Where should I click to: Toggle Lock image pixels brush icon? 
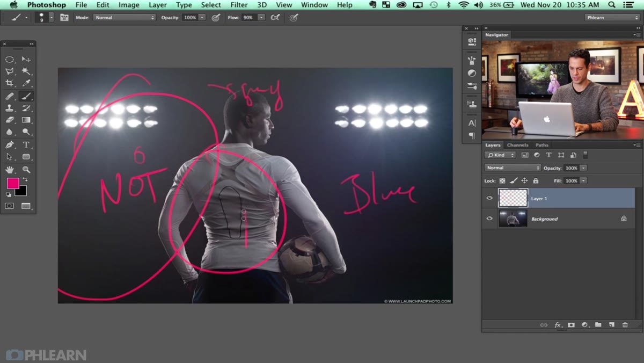[514, 181]
